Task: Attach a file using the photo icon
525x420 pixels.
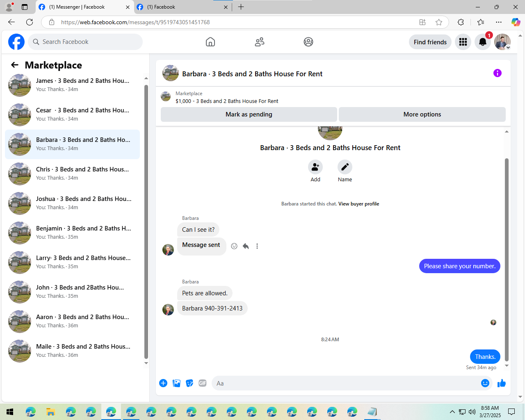Action: [176, 383]
